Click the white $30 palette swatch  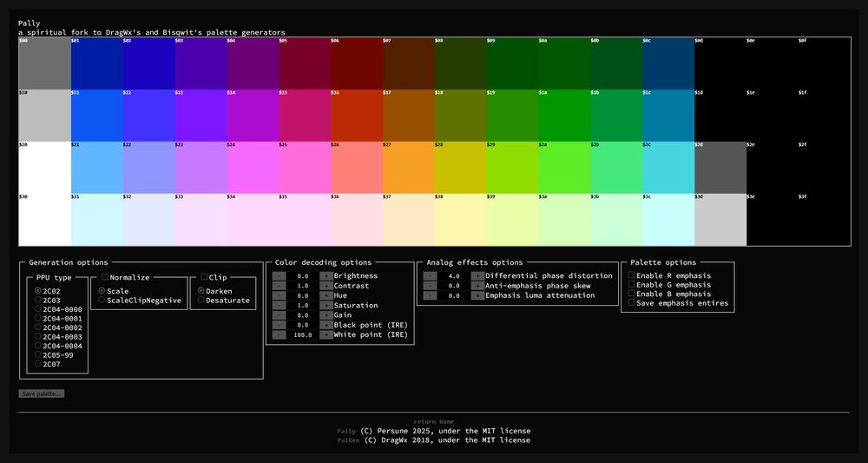(45, 220)
